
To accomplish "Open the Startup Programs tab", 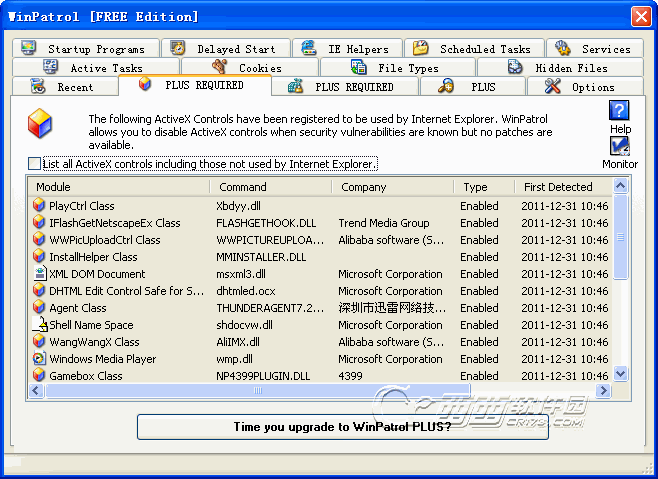I will [86, 48].
